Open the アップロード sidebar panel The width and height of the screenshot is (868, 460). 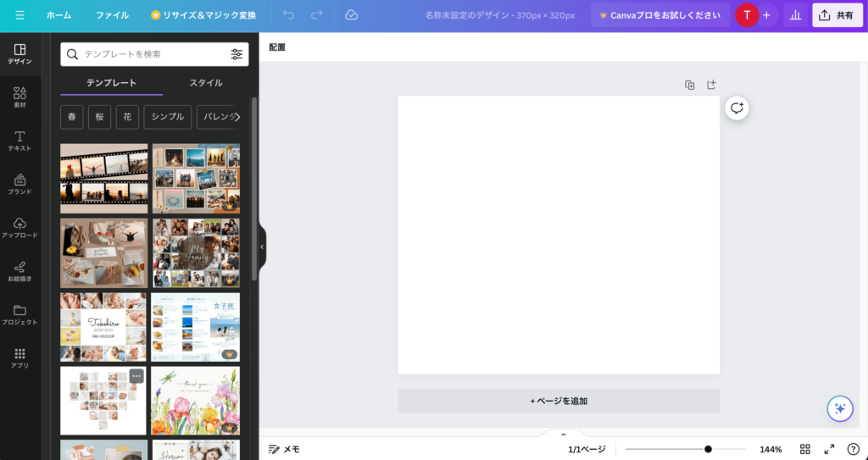(20, 228)
